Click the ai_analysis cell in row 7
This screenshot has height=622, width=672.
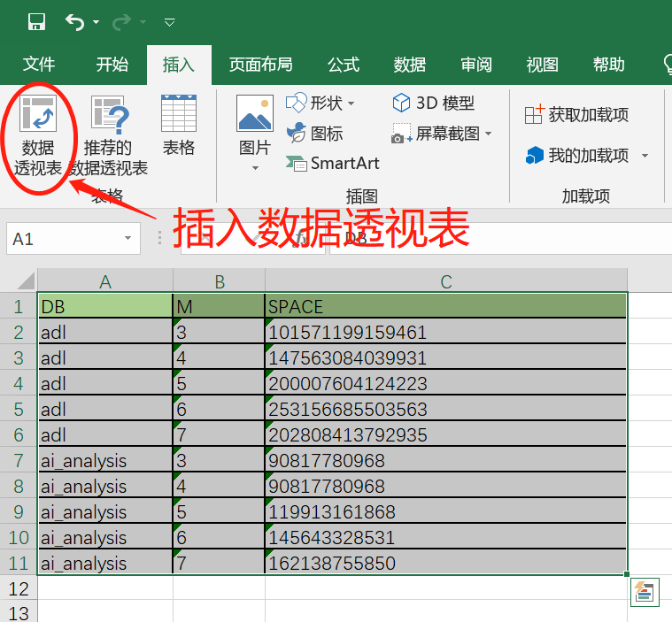(x=105, y=460)
